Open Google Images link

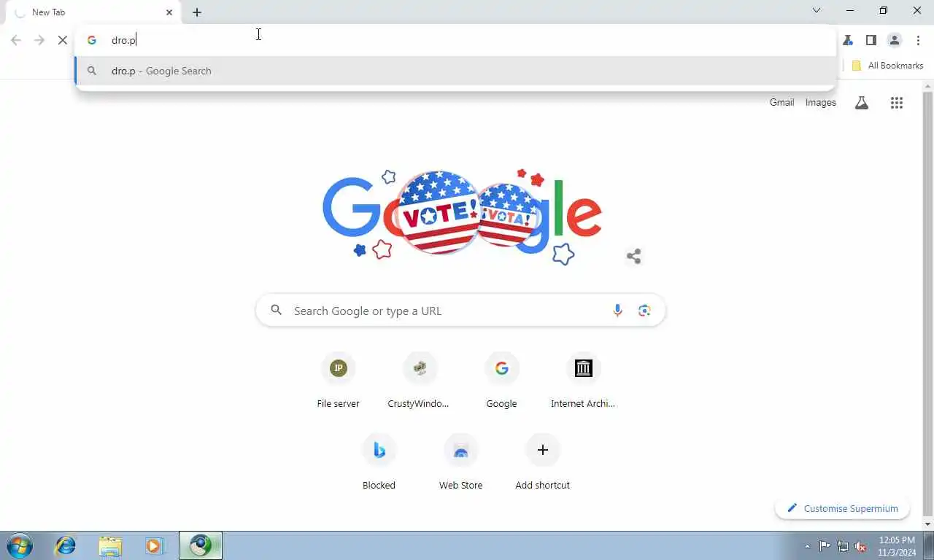(x=820, y=103)
